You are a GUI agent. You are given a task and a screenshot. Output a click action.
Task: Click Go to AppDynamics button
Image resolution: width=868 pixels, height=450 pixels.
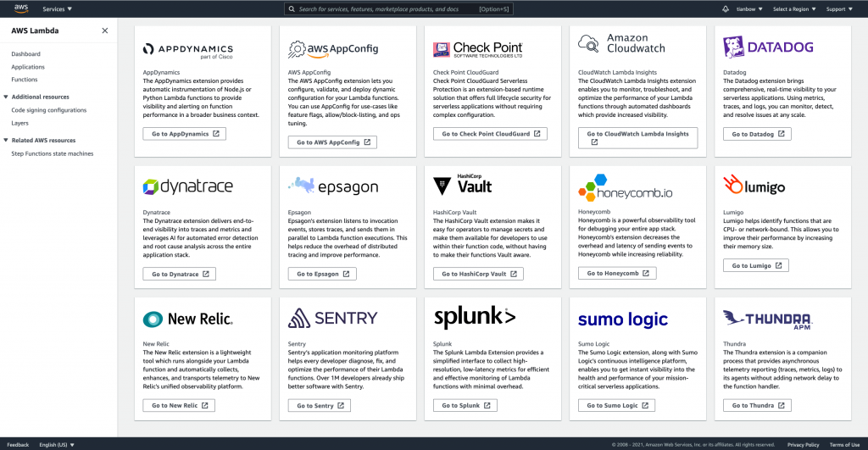click(x=184, y=134)
